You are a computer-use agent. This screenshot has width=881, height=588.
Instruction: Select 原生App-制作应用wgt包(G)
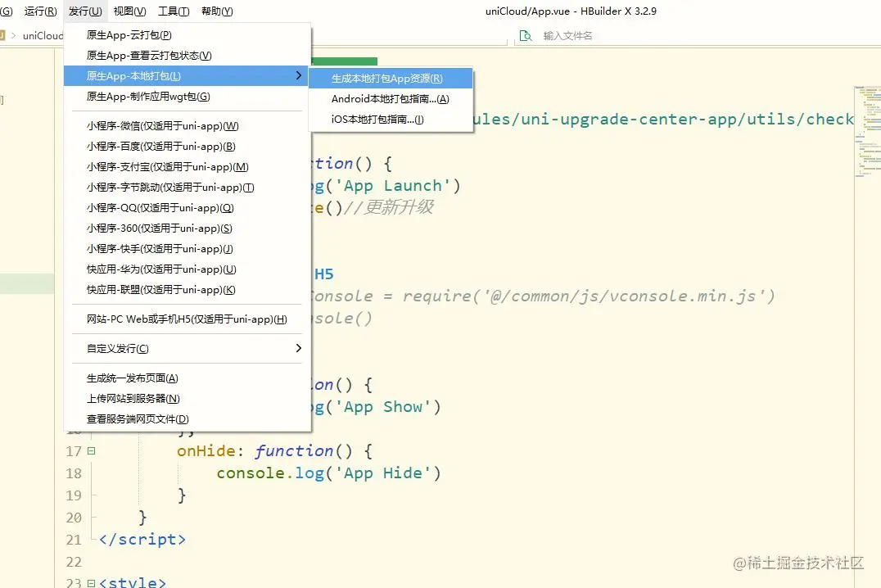click(x=187, y=96)
